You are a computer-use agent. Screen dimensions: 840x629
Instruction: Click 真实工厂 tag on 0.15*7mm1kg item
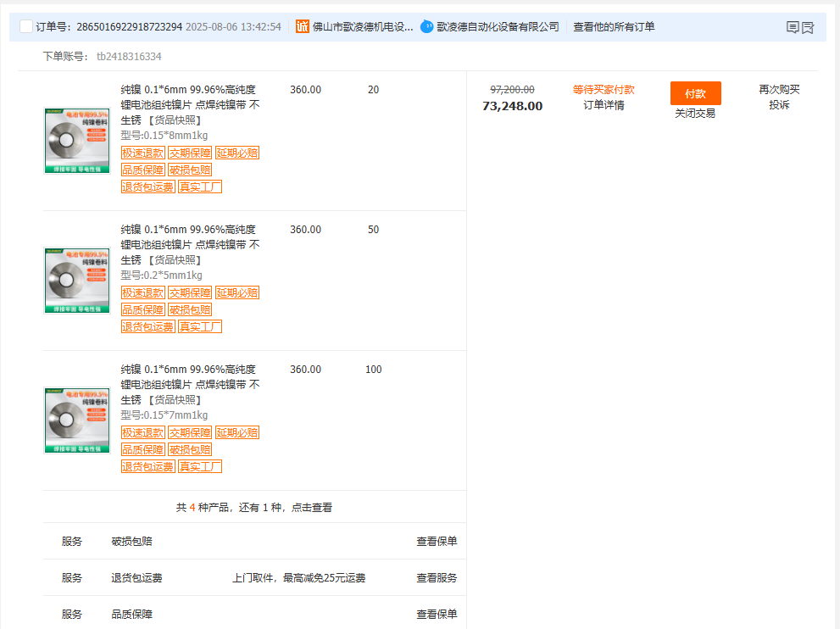pyautogui.click(x=200, y=466)
